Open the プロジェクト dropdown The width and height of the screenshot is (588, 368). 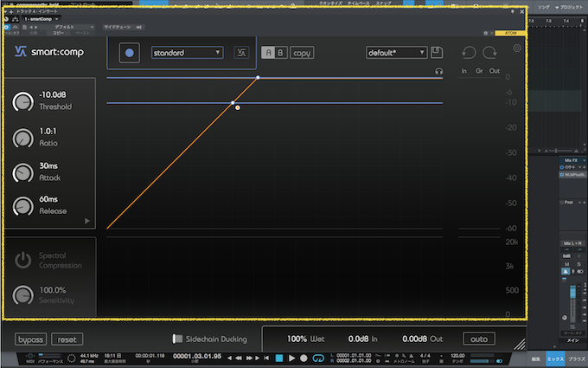569,7
